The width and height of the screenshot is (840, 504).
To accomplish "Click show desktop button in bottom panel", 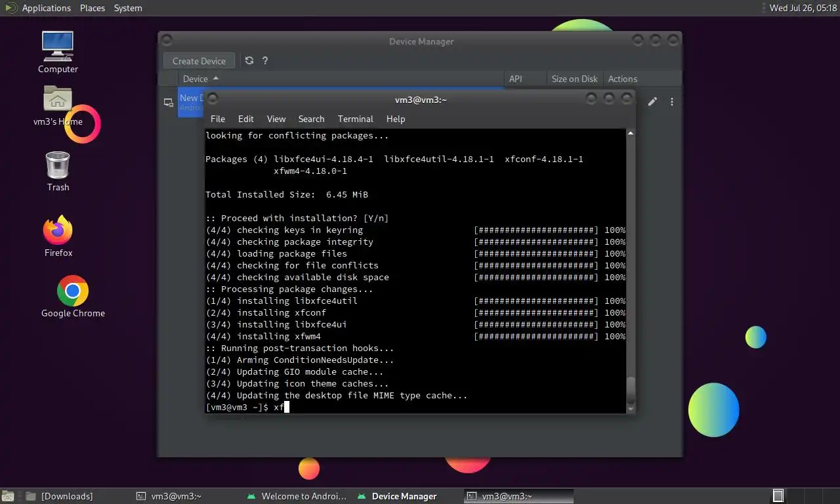I will click(9, 496).
